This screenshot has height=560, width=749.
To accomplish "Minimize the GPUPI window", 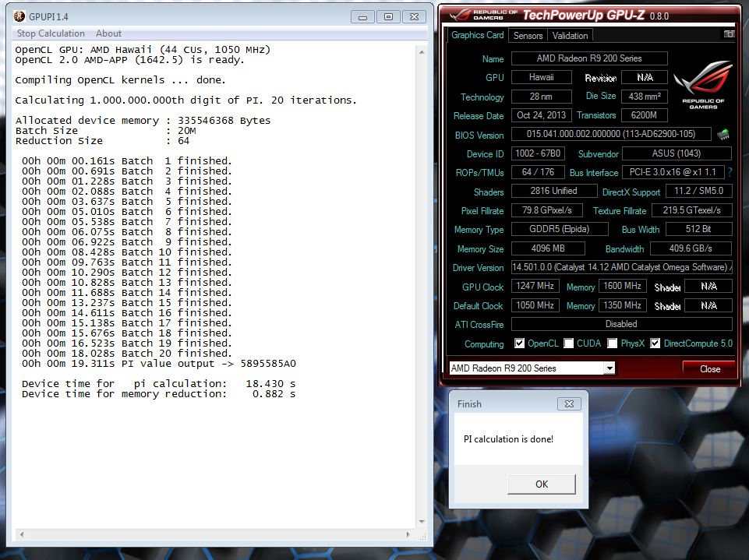I will tap(362, 16).
